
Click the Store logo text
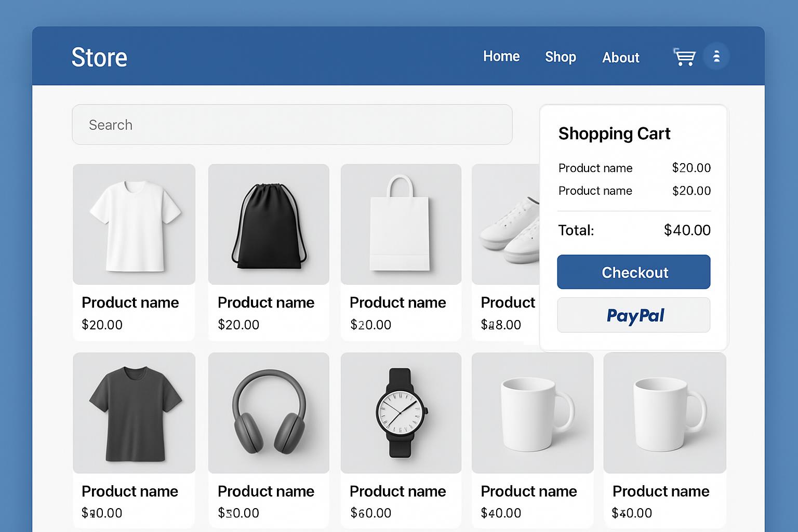click(x=99, y=57)
